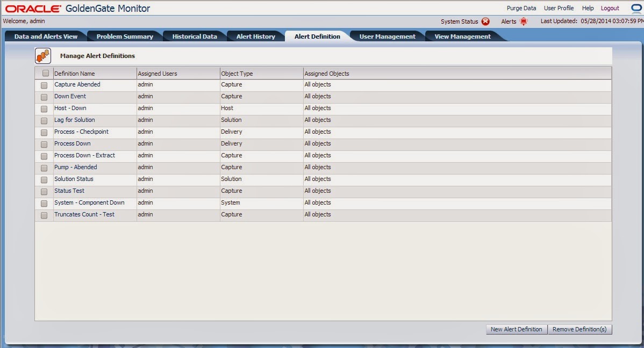Click the New Alert Definition button
This screenshot has width=644, height=348.
(x=516, y=329)
